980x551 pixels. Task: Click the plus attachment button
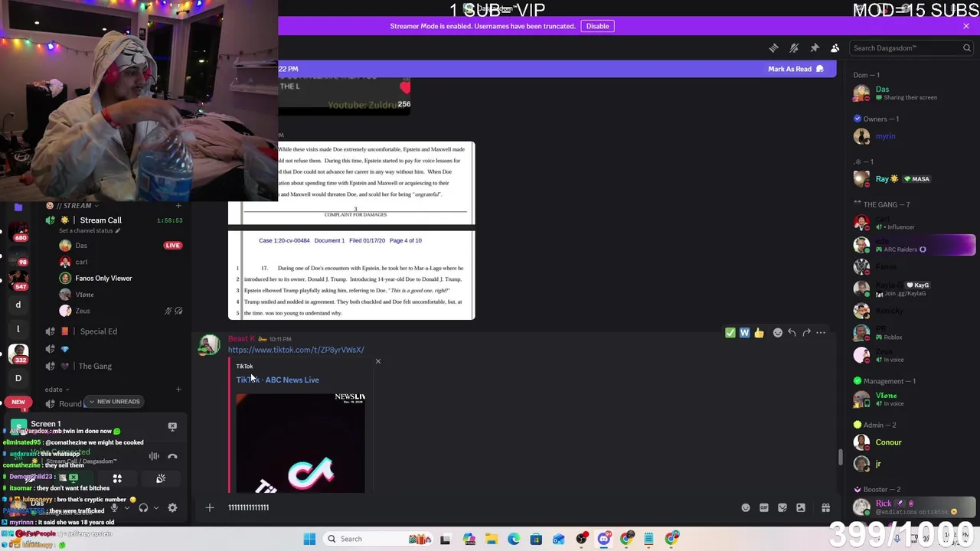point(209,507)
